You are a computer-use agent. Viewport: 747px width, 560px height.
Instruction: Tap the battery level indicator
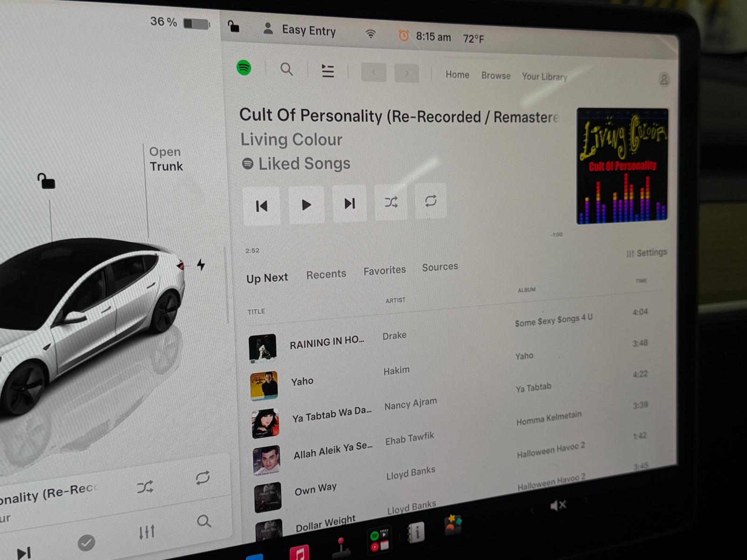coord(196,24)
